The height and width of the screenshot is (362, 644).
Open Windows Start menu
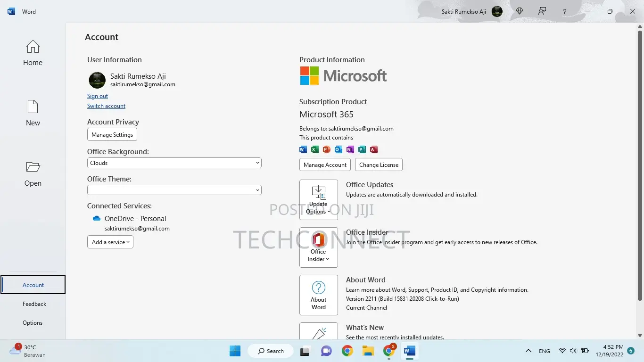(235, 351)
